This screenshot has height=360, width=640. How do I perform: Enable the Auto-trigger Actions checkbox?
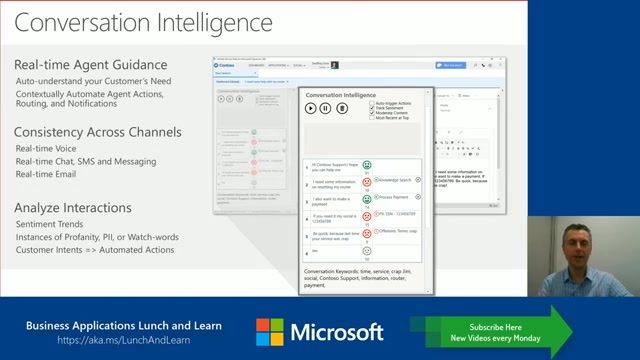(x=372, y=103)
